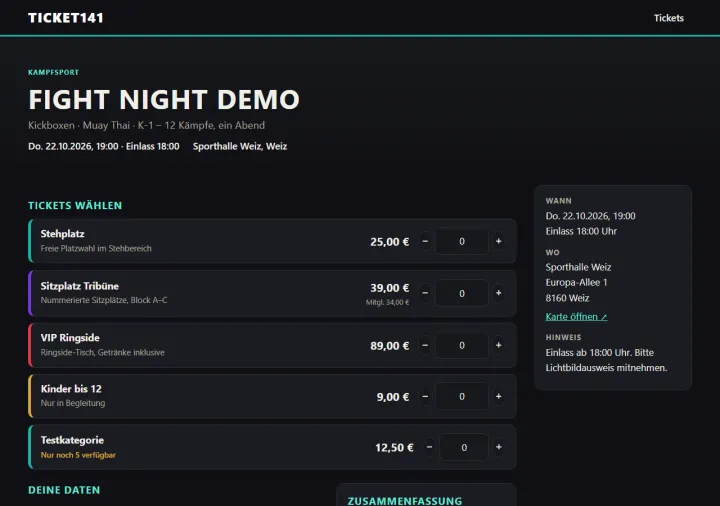
Task: Click the ZUSAMMENFASSUNG heading
Action: pos(405,501)
